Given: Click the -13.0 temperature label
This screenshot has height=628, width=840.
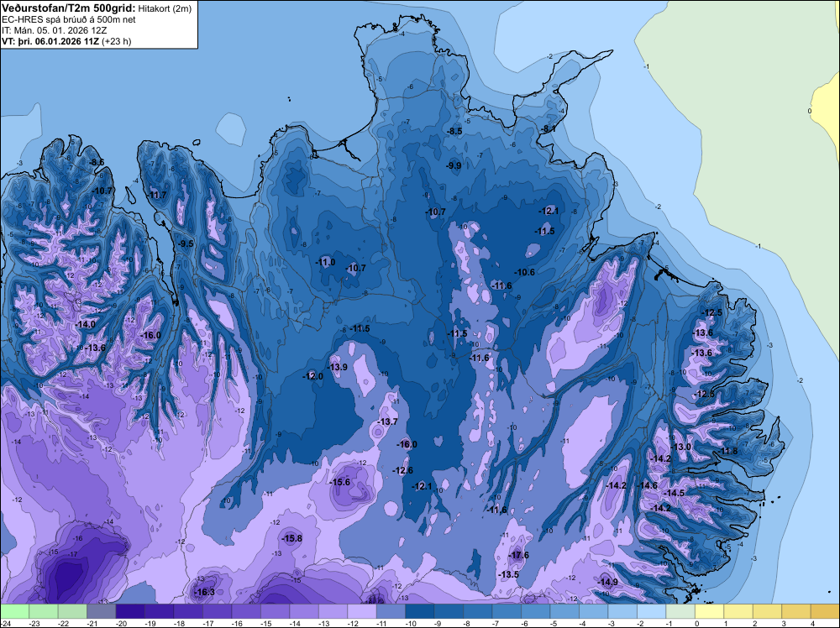Looking at the screenshot, I should (681, 447).
